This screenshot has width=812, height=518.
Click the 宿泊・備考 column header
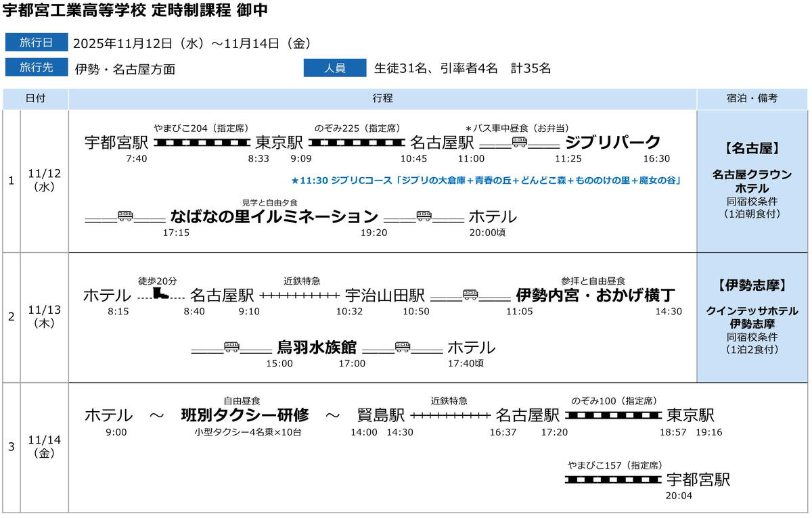[x=754, y=98]
